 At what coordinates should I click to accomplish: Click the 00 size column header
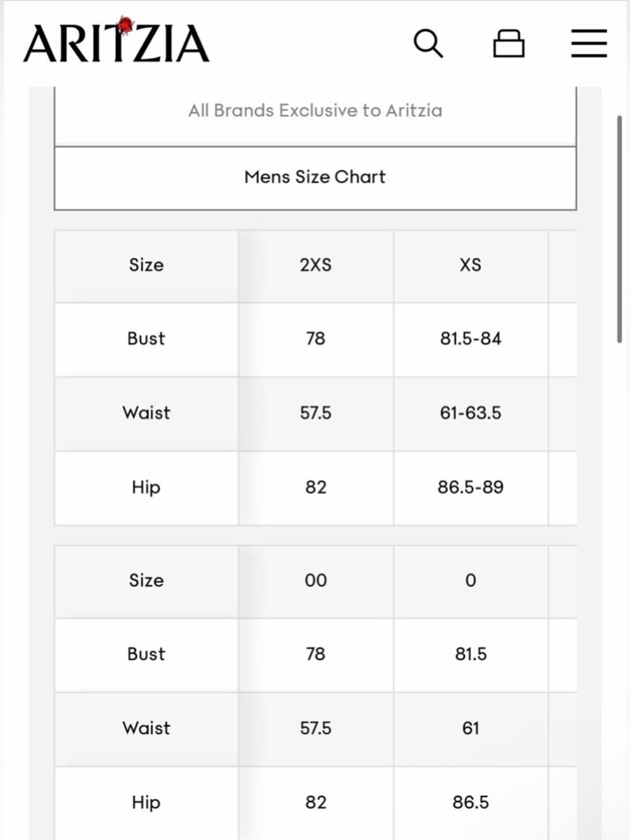[x=316, y=580]
